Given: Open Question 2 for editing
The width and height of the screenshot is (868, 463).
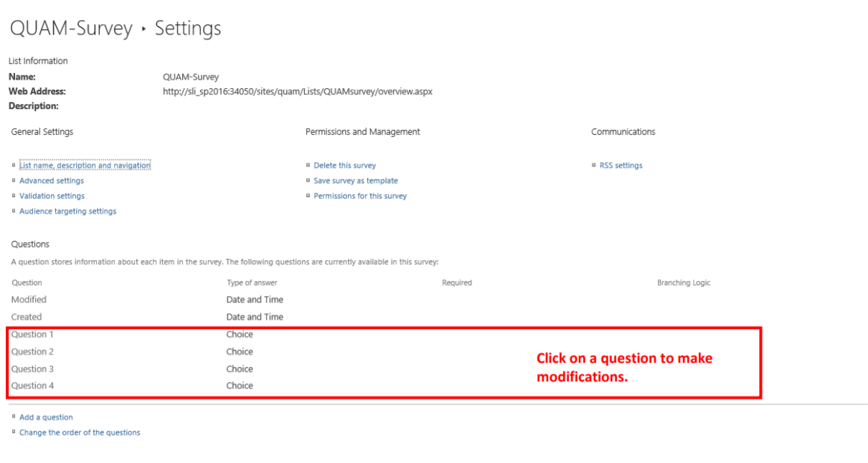Looking at the screenshot, I should [x=32, y=352].
